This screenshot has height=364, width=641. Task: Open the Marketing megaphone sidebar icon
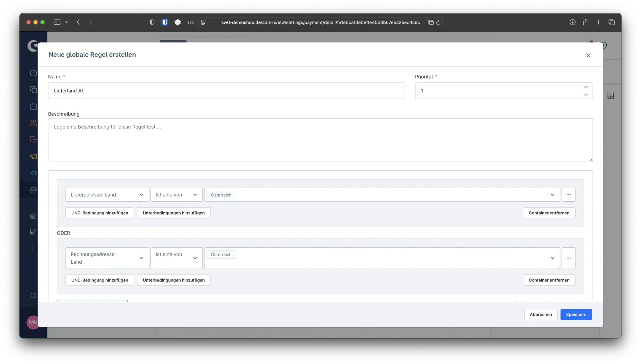[33, 156]
